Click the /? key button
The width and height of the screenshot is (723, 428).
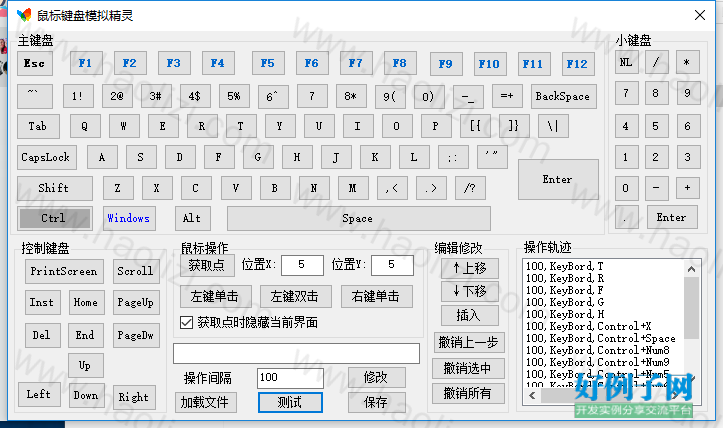coord(470,188)
